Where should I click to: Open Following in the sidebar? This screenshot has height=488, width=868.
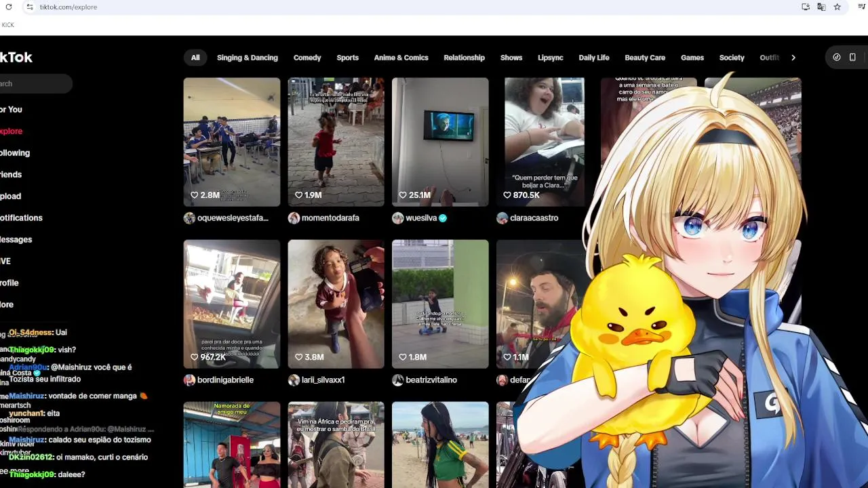click(x=15, y=152)
